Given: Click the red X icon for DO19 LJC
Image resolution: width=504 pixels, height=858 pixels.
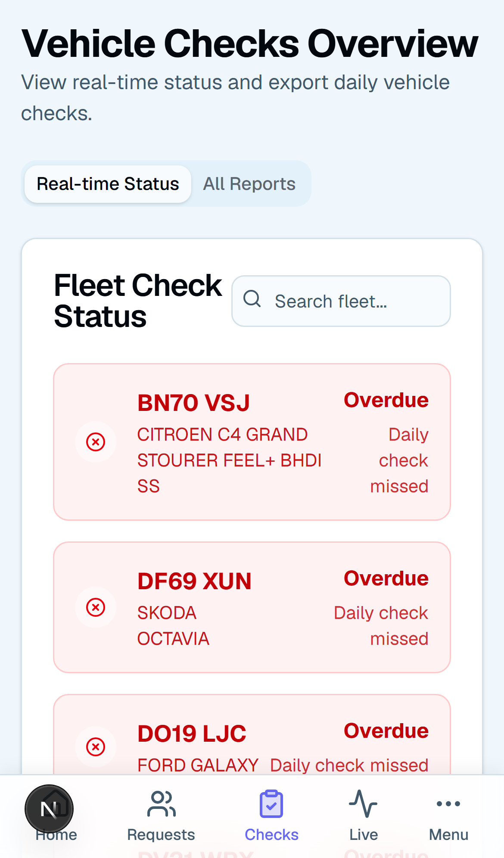Looking at the screenshot, I should coord(96,747).
